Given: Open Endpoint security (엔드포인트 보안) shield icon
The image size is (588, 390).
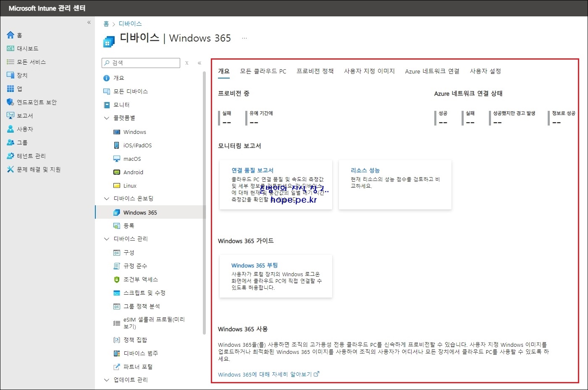Looking at the screenshot, I should coord(10,102).
